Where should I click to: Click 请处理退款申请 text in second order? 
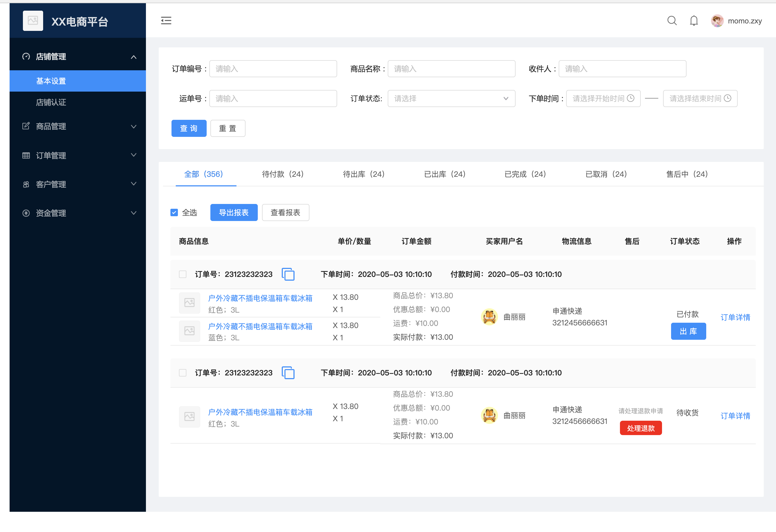tap(640, 411)
